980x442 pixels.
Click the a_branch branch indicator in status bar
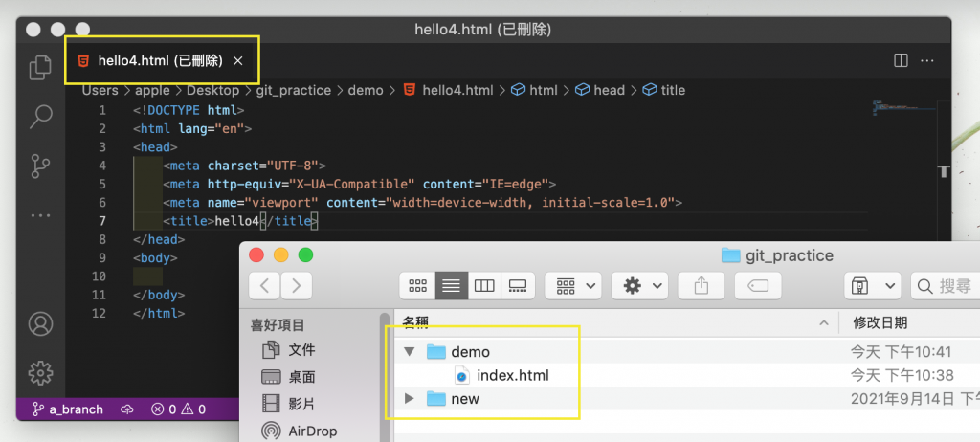68,409
